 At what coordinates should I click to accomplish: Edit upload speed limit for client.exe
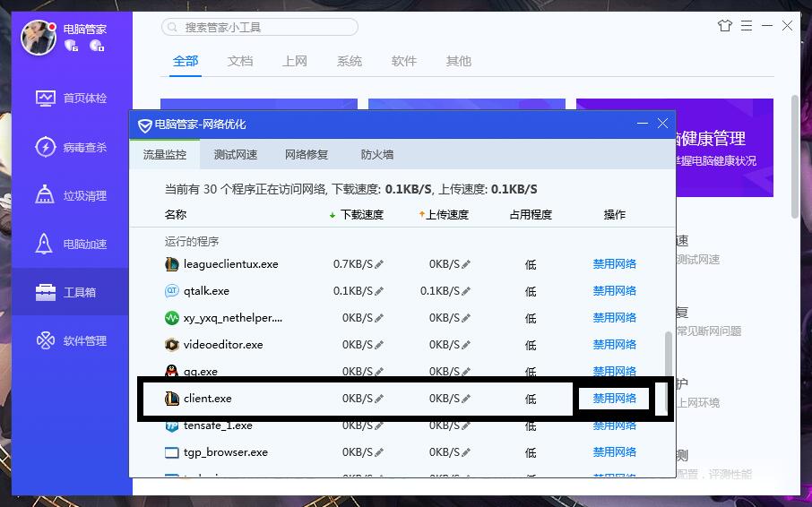pyautogui.click(x=466, y=399)
